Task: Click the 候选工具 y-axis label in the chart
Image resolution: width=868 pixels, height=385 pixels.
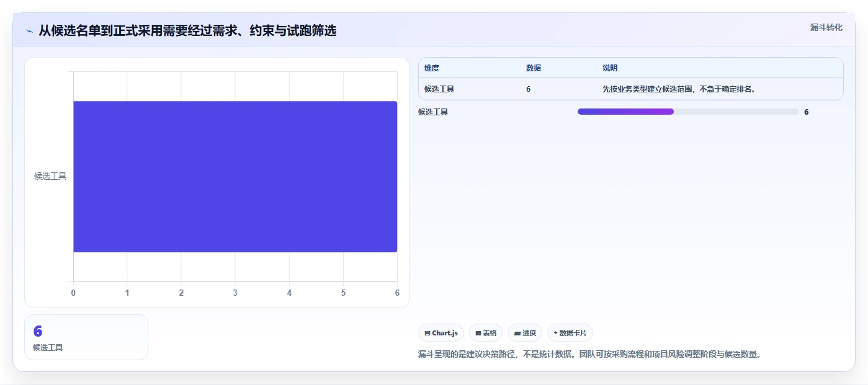Action: [x=50, y=176]
